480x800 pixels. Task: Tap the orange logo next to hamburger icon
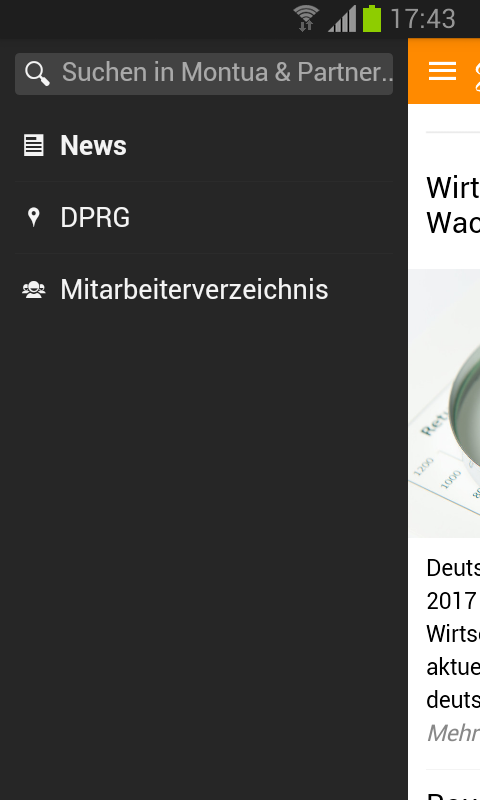(x=477, y=72)
